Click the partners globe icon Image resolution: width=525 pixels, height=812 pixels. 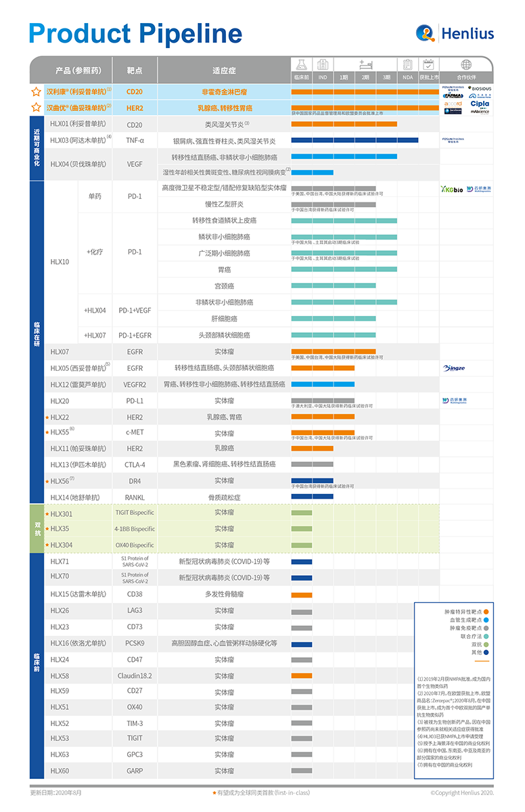[x=466, y=65]
